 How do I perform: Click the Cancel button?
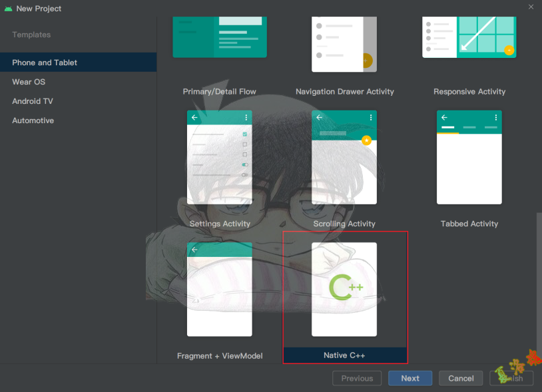(461, 378)
